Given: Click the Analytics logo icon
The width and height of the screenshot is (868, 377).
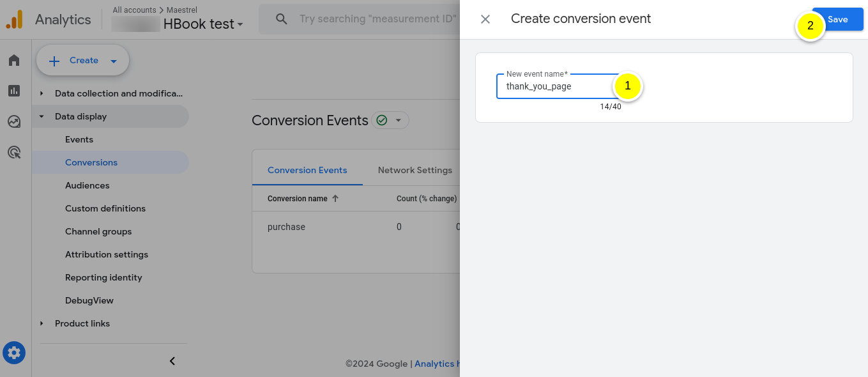Looking at the screenshot, I should click(13, 19).
